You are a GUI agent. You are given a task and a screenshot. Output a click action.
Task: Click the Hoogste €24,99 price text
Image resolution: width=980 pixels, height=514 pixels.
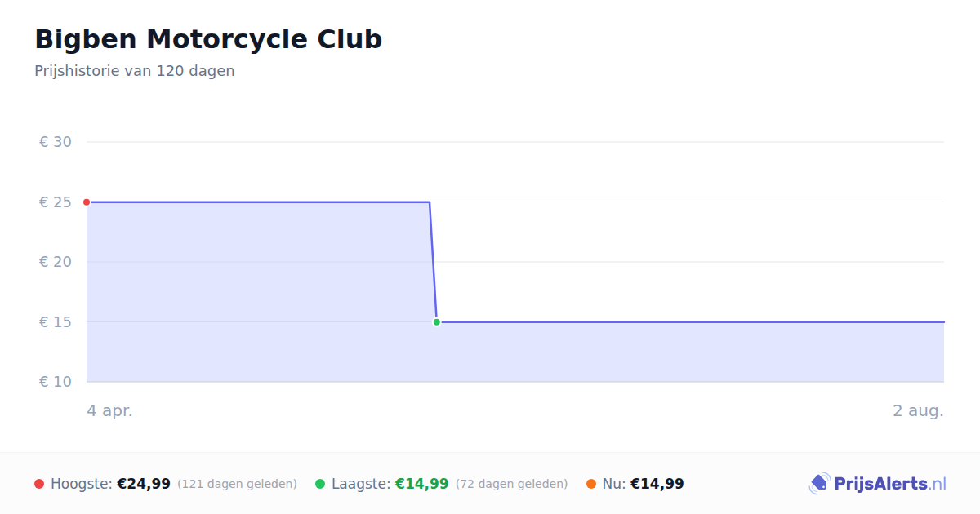pos(110,484)
